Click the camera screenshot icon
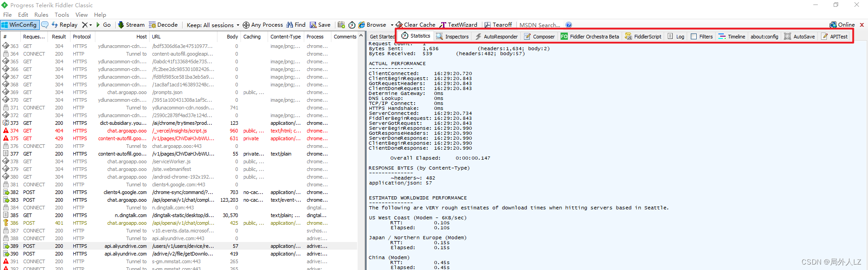Viewport: 868px width, 270px height. 341,25
